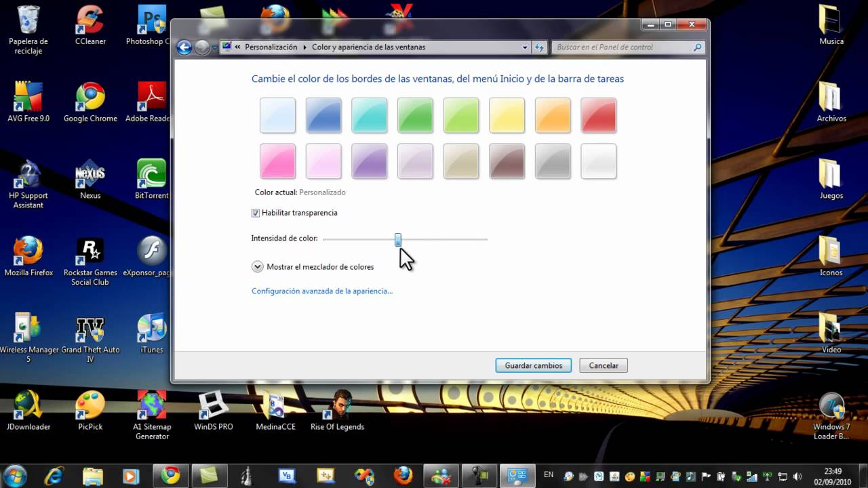This screenshot has height=488, width=868.
Task: Click the refresh button beside address bar
Action: tap(540, 47)
